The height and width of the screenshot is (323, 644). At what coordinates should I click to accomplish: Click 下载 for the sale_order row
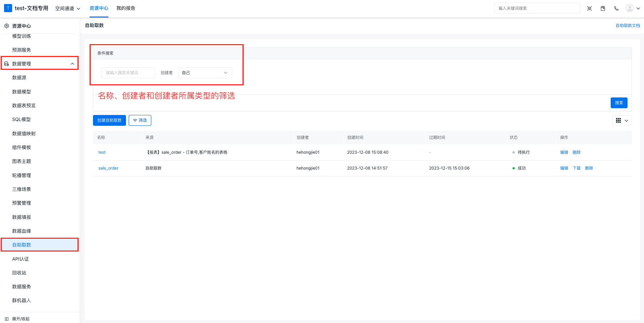(577, 168)
